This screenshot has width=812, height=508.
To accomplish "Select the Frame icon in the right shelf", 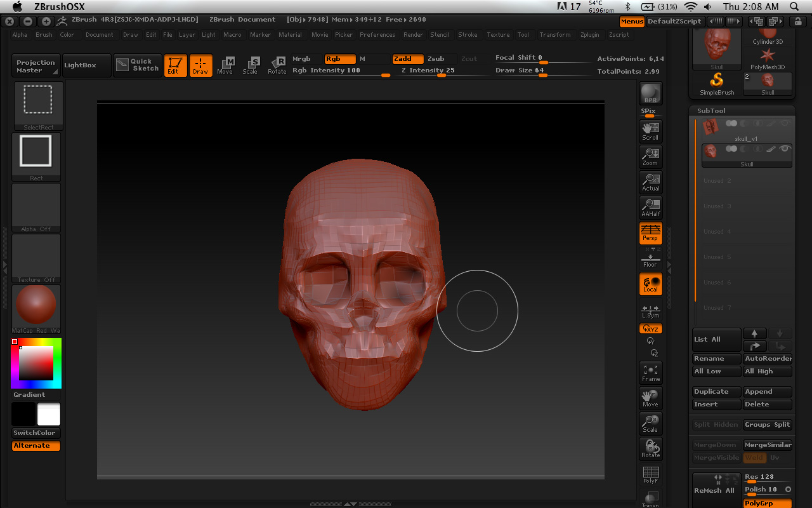I will [650, 371].
